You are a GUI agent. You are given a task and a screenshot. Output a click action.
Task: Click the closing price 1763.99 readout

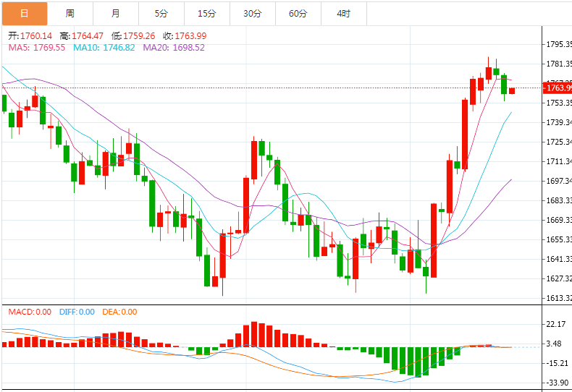tap(190, 36)
